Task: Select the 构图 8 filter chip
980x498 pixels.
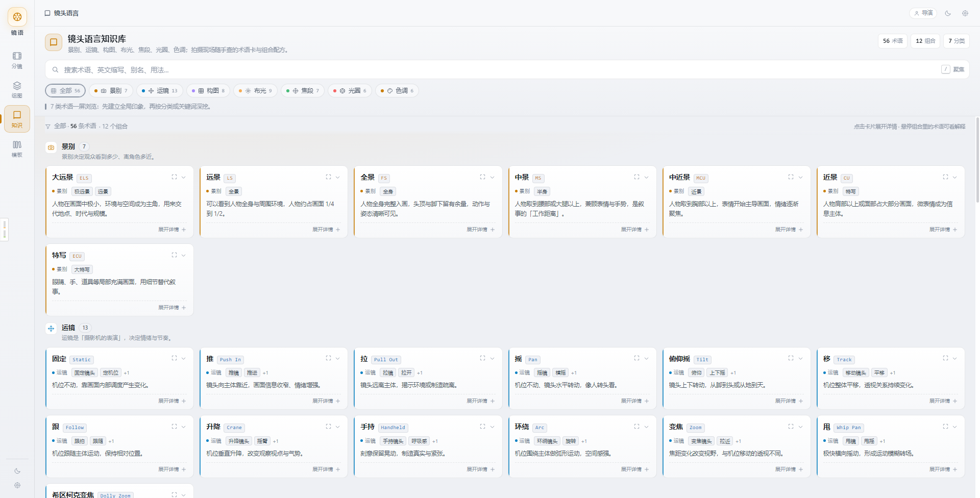Action: [x=208, y=91]
